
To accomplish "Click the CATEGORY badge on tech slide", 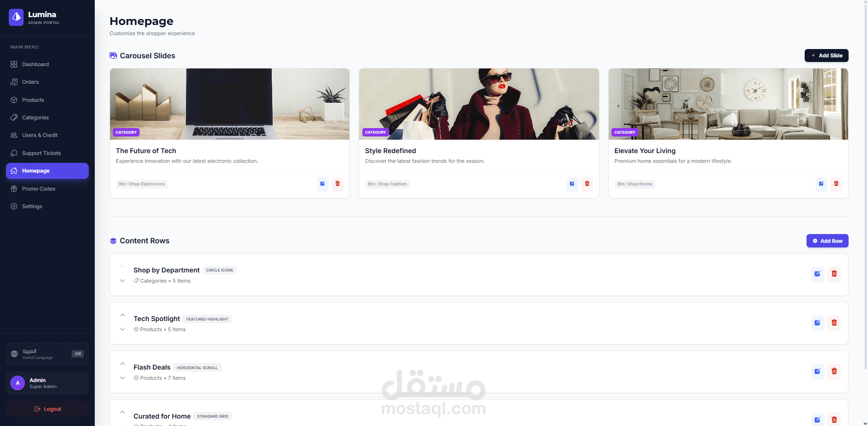I will pyautogui.click(x=126, y=132).
